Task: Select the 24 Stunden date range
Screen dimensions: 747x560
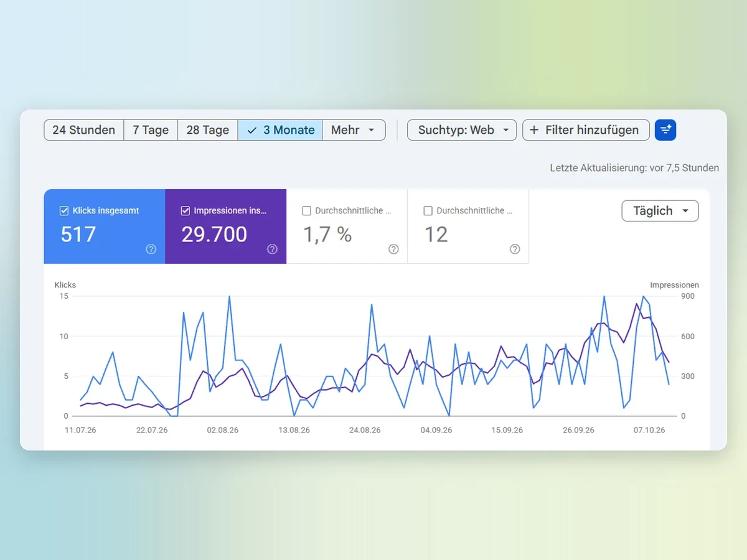Action: coord(84,130)
